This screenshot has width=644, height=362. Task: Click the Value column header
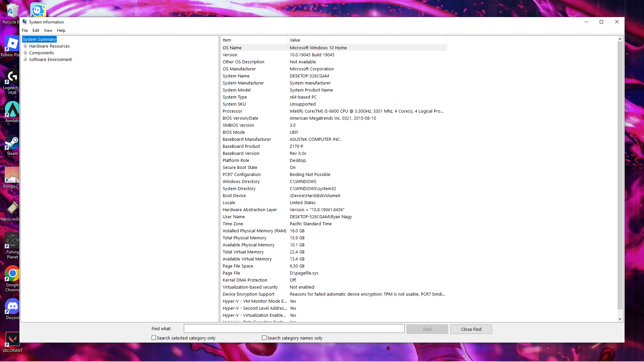tap(367, 40)
